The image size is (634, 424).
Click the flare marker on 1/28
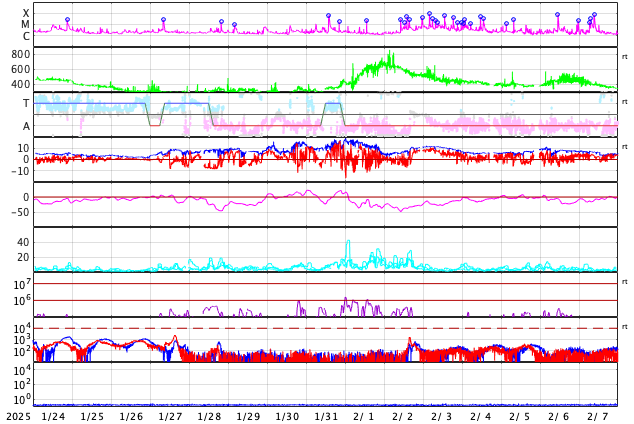pyautogui.click(x=221, y=21)
